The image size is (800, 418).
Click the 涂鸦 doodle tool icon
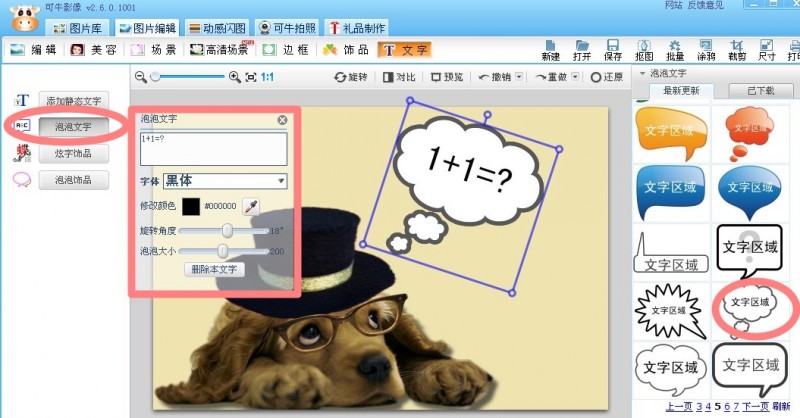click(706, 51)
